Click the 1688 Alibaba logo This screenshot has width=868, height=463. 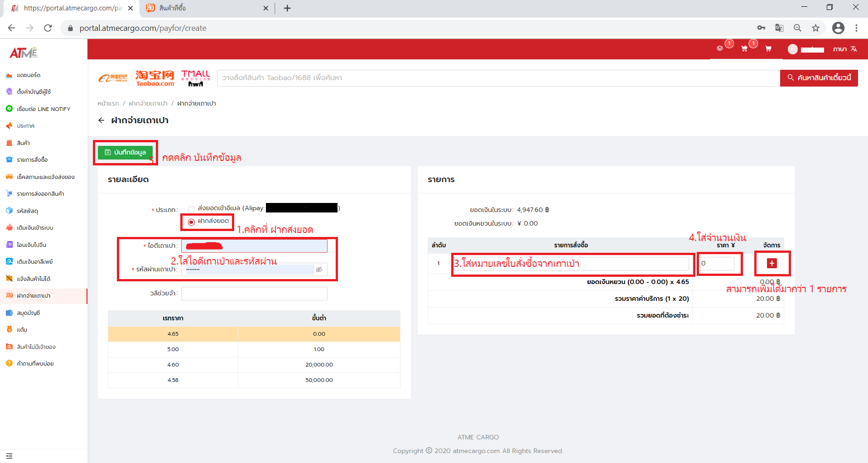[x=113, y=78]
